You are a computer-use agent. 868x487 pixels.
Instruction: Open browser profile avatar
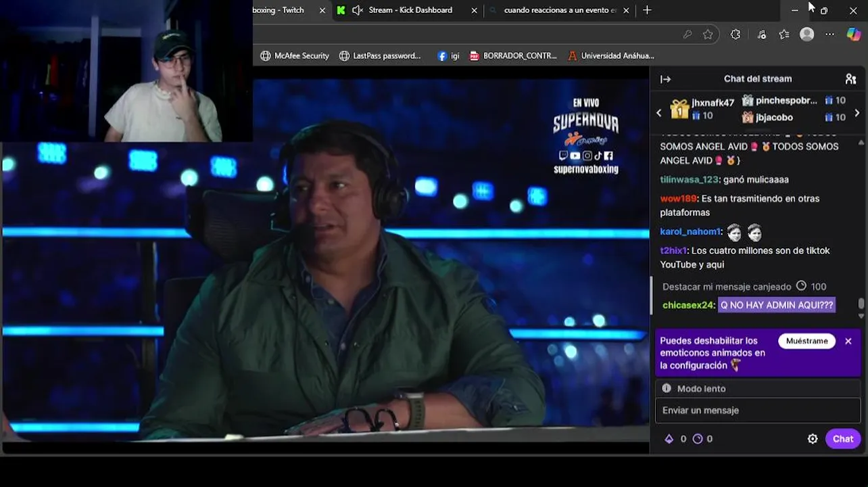pos(807,34)
